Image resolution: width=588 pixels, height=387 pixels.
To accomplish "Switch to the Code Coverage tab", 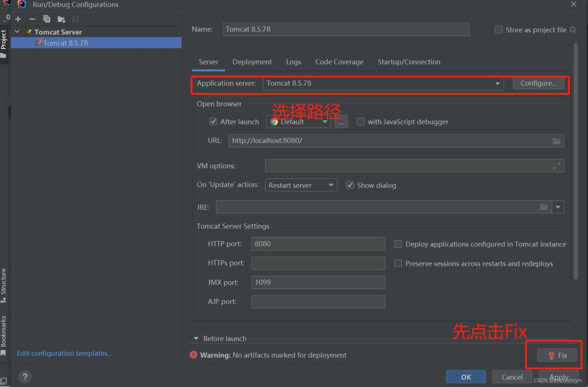I will (x=339, y=62).
